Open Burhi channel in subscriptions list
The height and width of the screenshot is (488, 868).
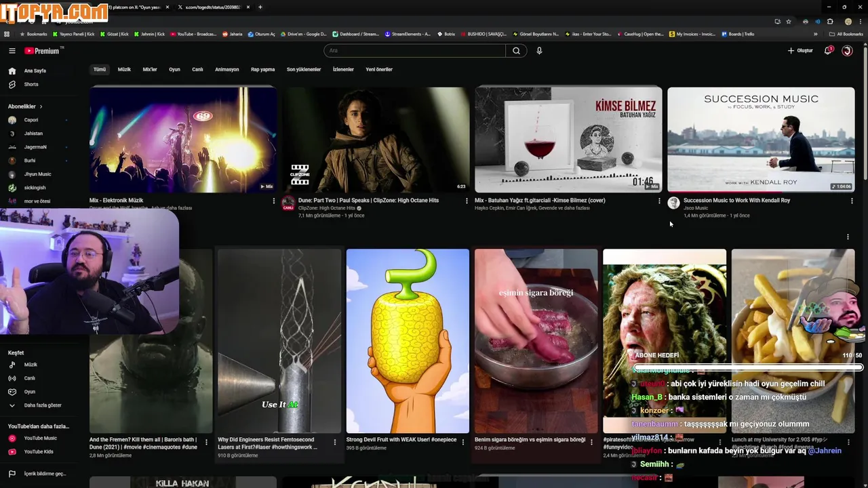click(29, 161)
